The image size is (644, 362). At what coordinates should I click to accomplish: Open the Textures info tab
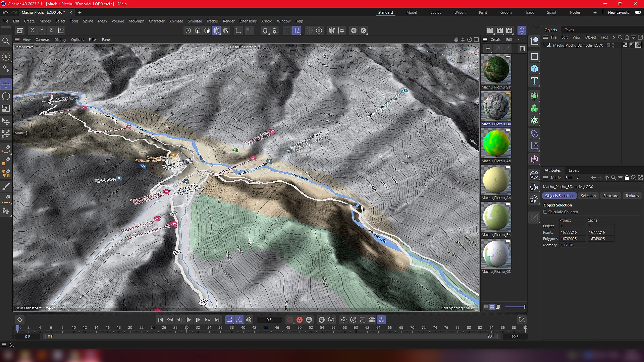tap(632, 196)
